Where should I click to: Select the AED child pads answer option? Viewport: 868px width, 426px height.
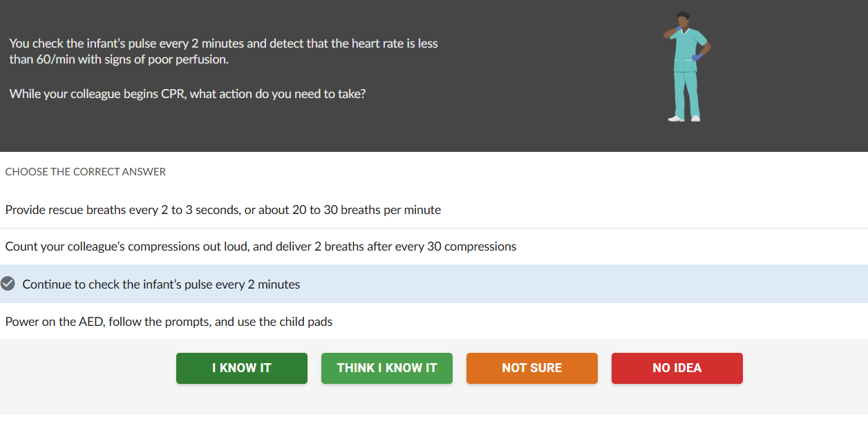169,321
